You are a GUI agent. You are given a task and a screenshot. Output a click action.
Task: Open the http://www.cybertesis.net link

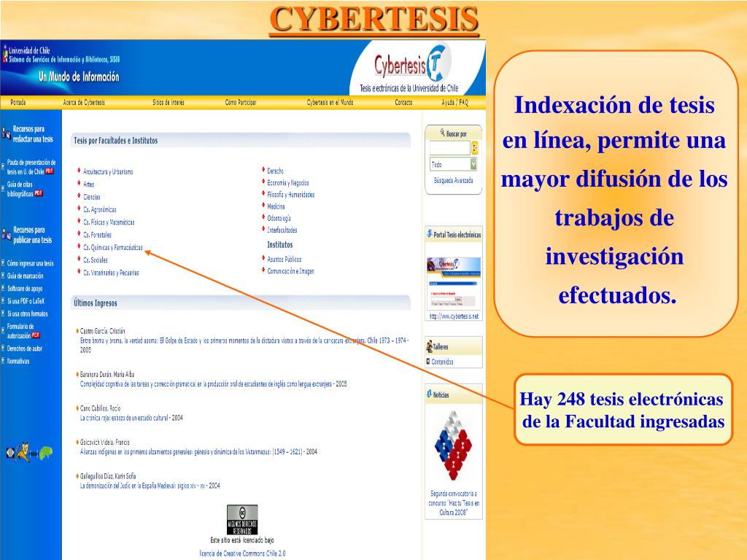454,316
